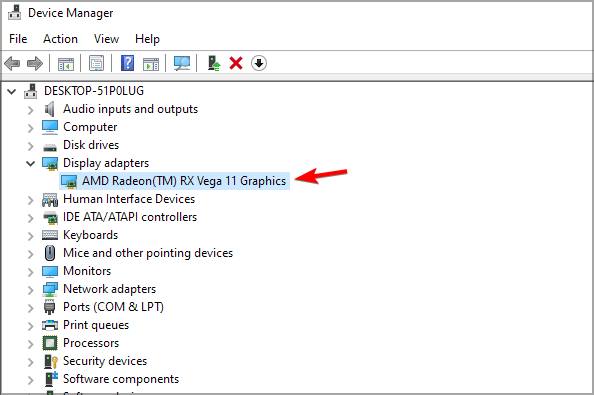Click the Device Manager title bar icon
The image size is (594, 395).
(x=15, y=12)
